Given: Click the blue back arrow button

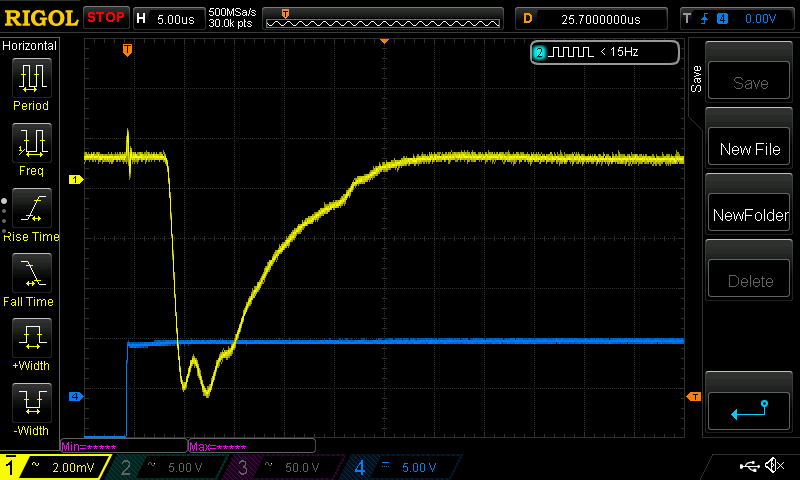Looking at the screenshot, I should [749, 411].
